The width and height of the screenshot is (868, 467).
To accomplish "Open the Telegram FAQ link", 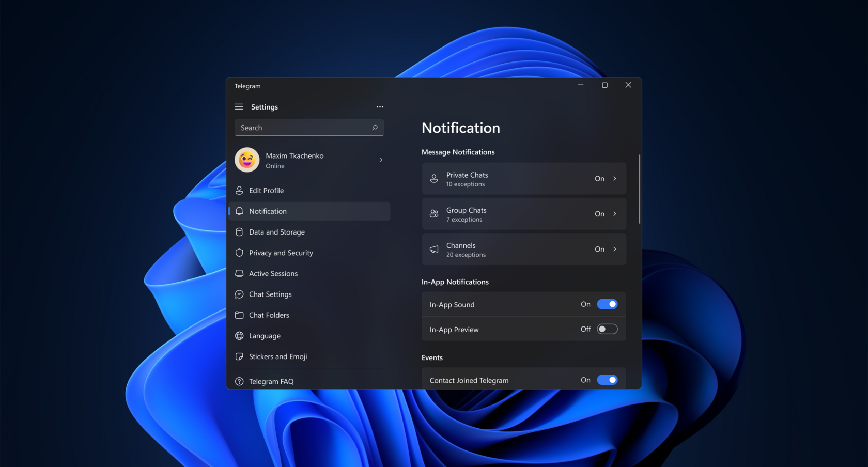I will [x=309, y=381].
